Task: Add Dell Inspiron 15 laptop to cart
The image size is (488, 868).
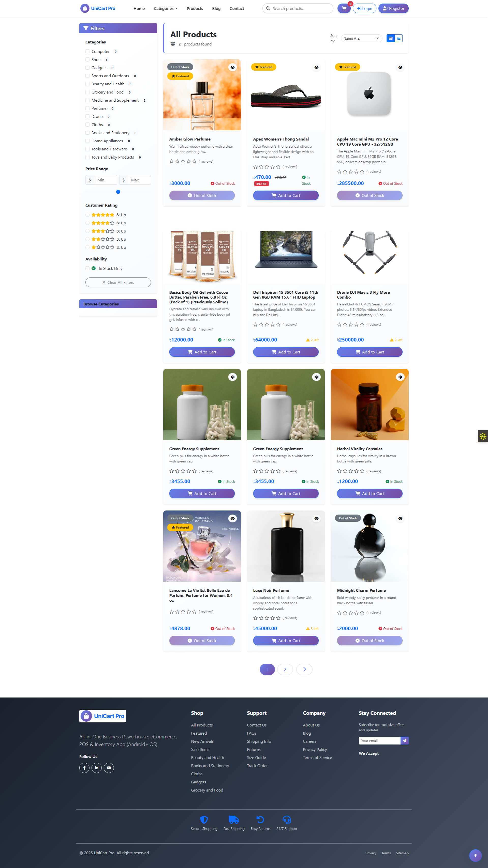Action: point(286,352)
